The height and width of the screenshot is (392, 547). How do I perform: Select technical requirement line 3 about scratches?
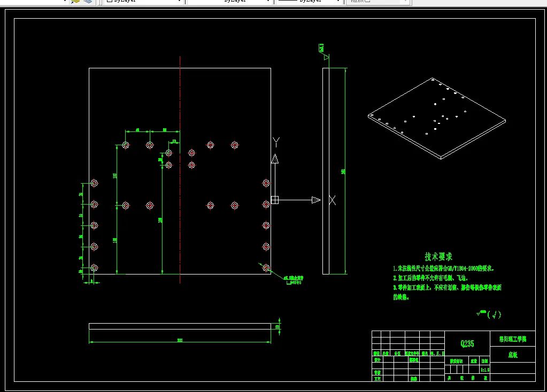tap(447, 292)
